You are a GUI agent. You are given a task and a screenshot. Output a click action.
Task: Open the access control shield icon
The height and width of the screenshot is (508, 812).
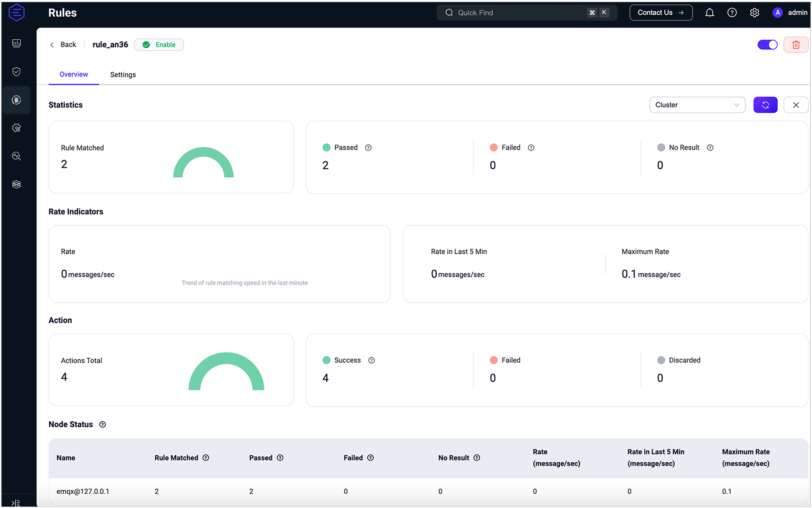coord(16,72)
